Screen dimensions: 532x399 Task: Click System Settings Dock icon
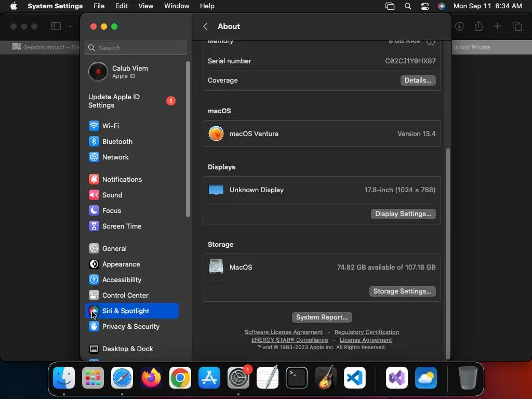point(238,378)
